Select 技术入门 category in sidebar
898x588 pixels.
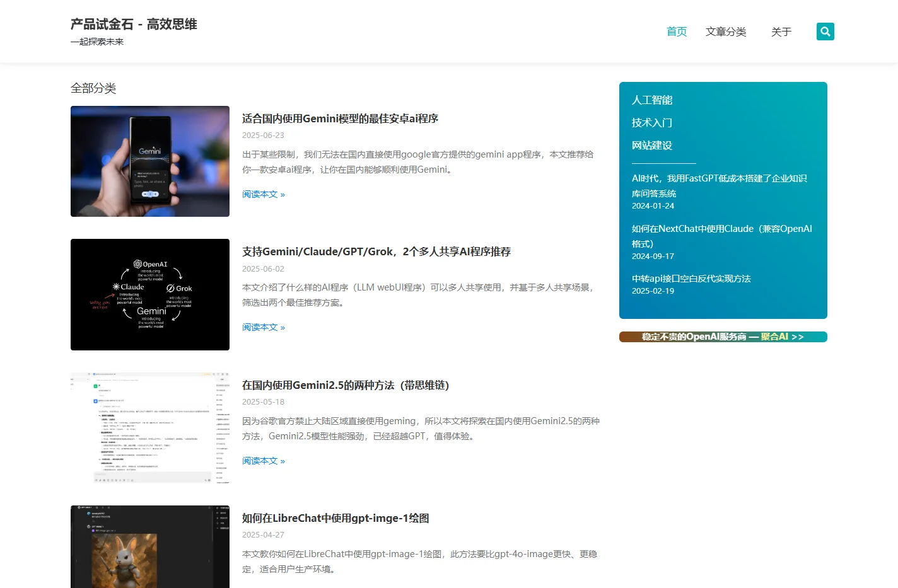652,123
